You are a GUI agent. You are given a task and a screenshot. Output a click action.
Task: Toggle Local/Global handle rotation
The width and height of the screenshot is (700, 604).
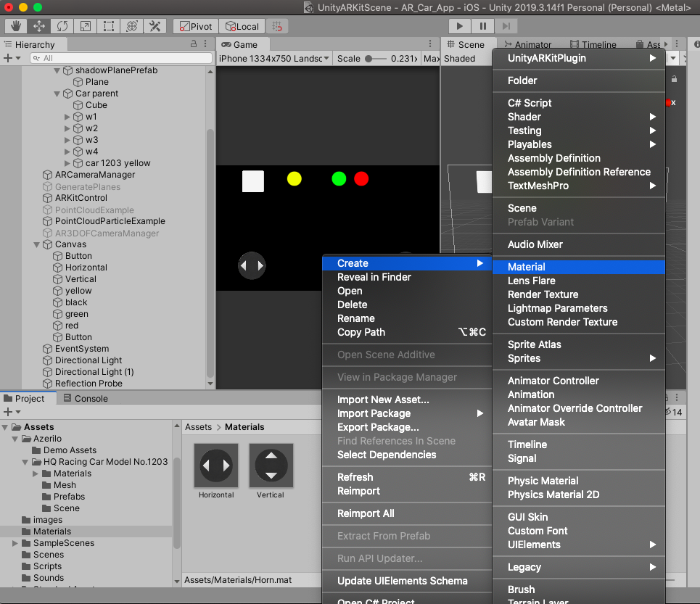pyautogui.click(x=242, y=26)
